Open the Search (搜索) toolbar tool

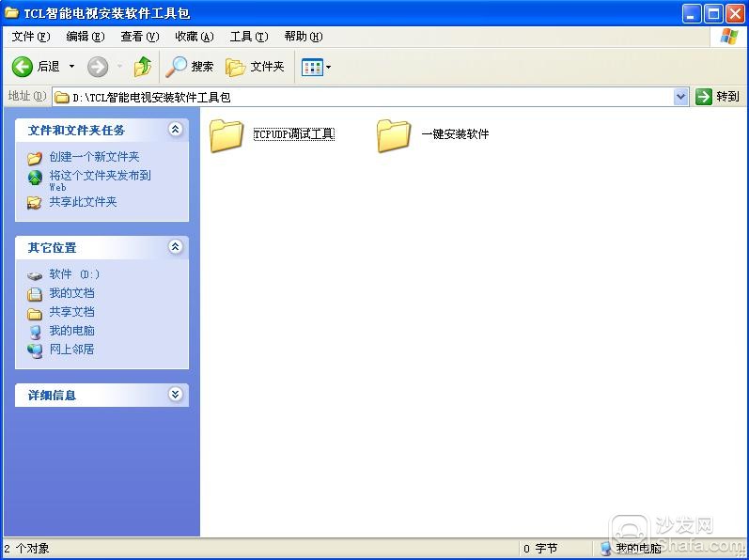[x=190, y=67]
